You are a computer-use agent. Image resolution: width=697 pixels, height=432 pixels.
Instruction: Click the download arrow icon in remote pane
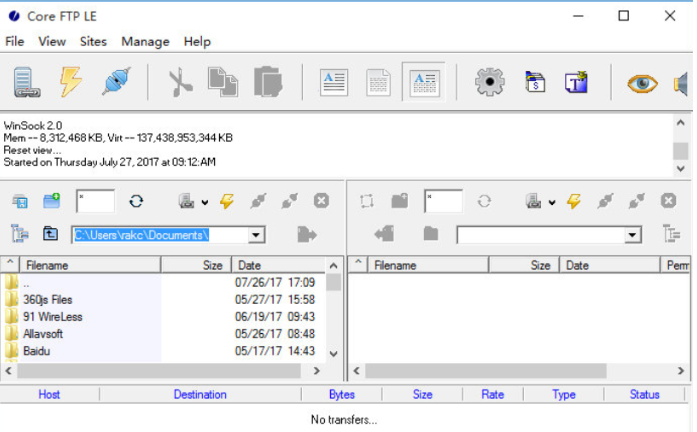[x=384, y=233]
